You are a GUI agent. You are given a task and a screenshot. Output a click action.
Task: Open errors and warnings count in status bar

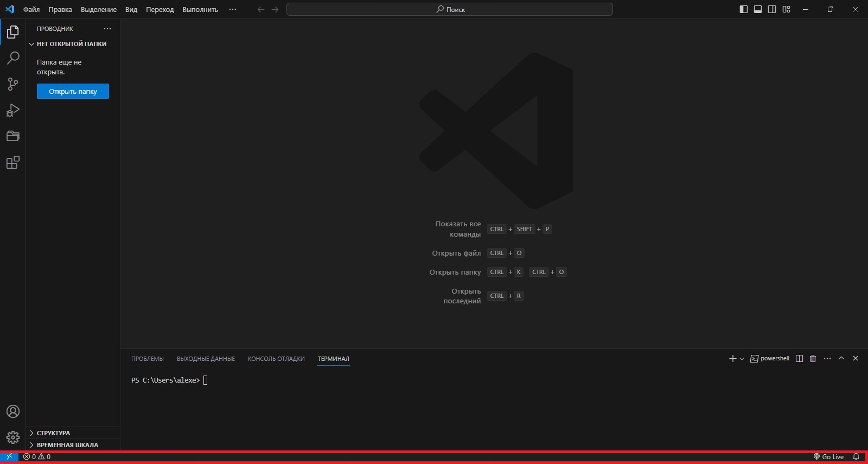pos(37,456)
